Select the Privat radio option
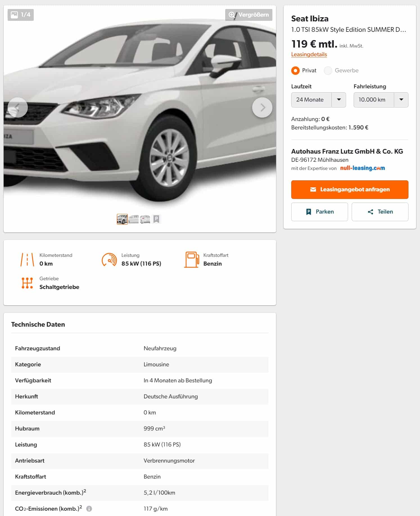 click(x=295, y=70)
